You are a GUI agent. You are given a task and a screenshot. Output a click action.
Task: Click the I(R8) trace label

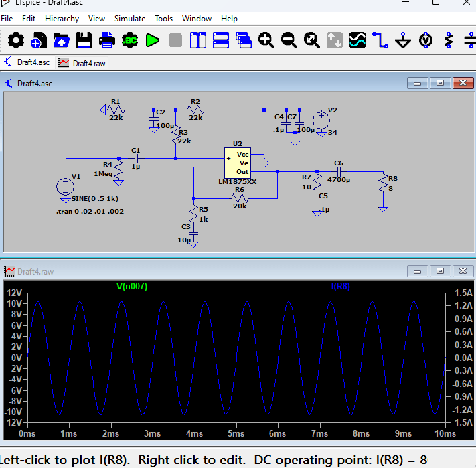pos(340,286)
